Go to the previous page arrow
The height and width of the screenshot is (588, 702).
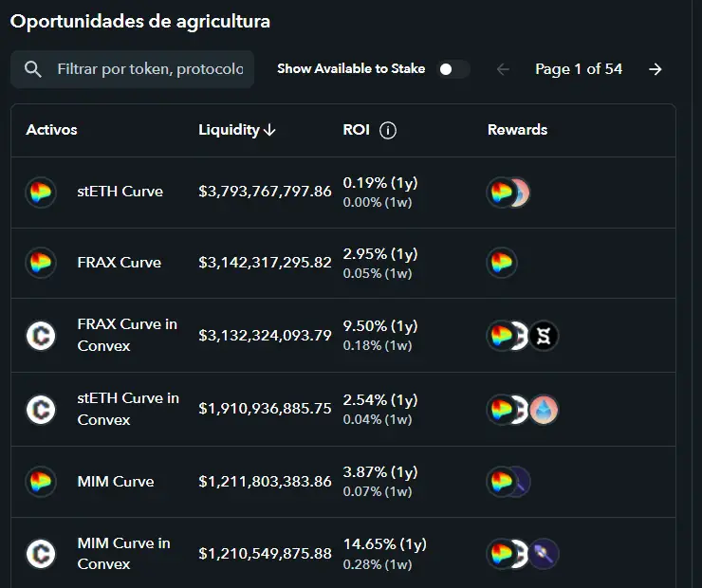click(503, 69)
